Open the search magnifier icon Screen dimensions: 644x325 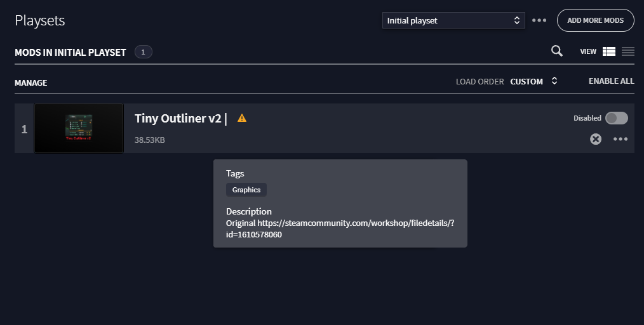[556, 51]
